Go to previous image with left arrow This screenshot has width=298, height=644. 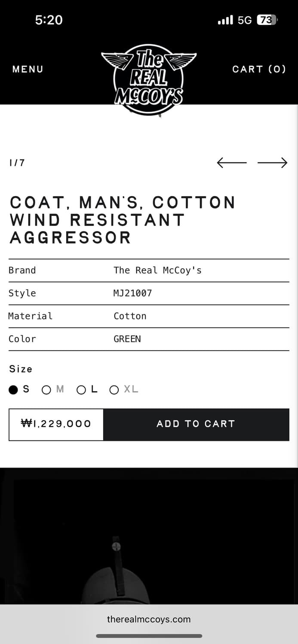tap(232, 163)
